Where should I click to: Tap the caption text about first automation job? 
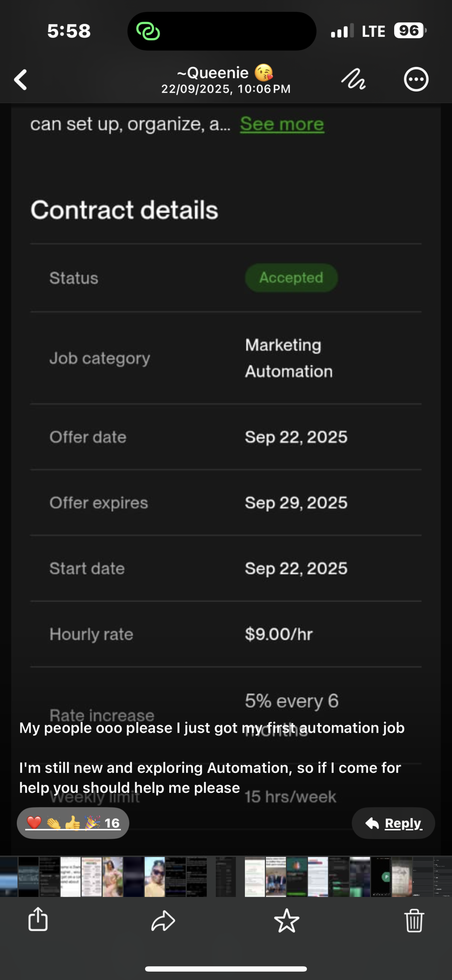212,728
